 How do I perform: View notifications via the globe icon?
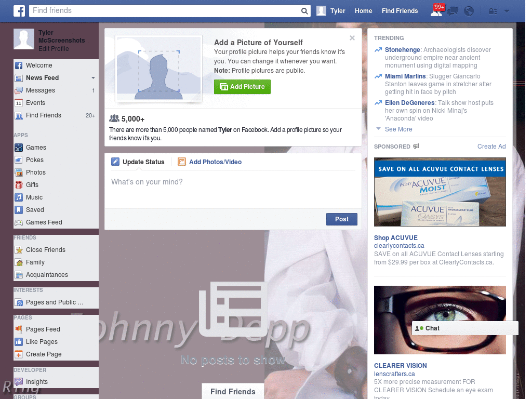(x=469, y=10)
